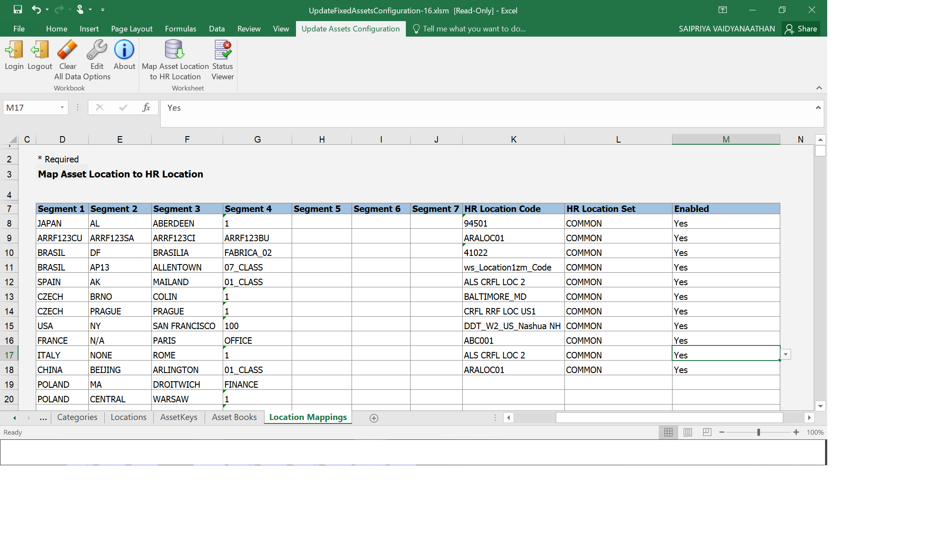
Task: Click the Share button
Action: coord(801,29)
